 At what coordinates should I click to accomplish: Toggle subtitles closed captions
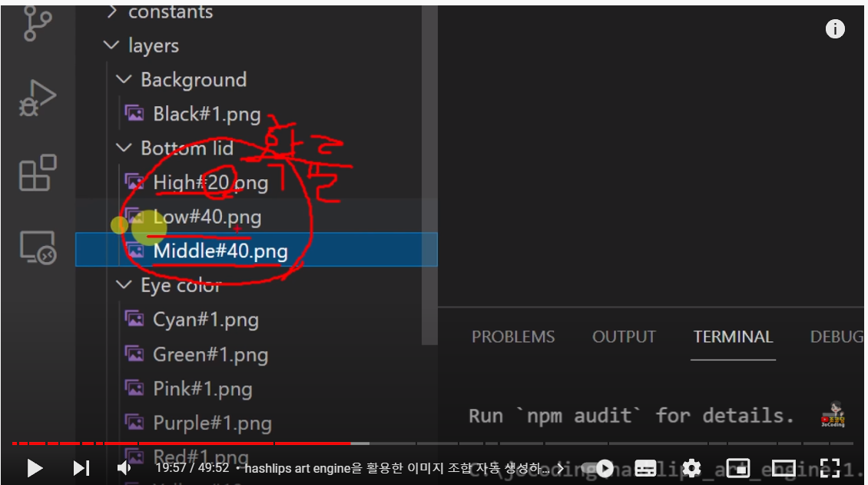pyautogui.click(x=645, y=468)
